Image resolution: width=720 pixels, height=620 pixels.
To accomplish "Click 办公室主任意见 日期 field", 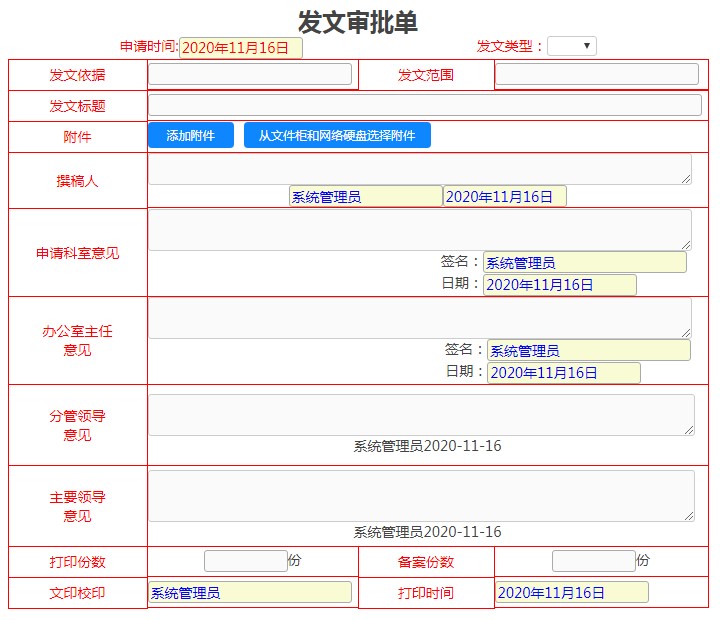I will (x=564, y=372).
